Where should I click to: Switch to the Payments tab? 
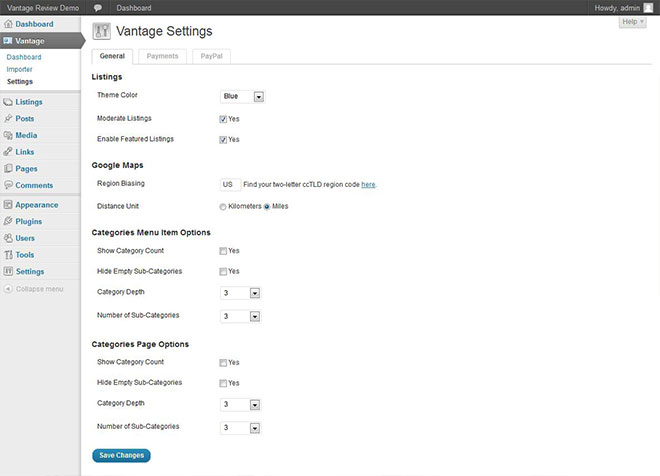click(162, 56)
